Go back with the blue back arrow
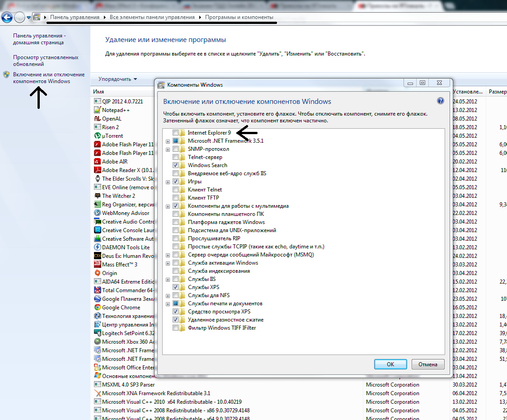Viewport: 507px width, 420px height. pos(7,18)
